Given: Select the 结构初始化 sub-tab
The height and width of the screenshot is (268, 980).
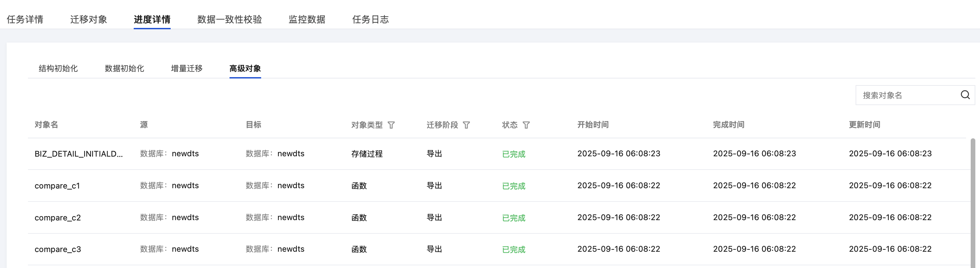Looking at the screenshot, I should (x=58, y=68).
